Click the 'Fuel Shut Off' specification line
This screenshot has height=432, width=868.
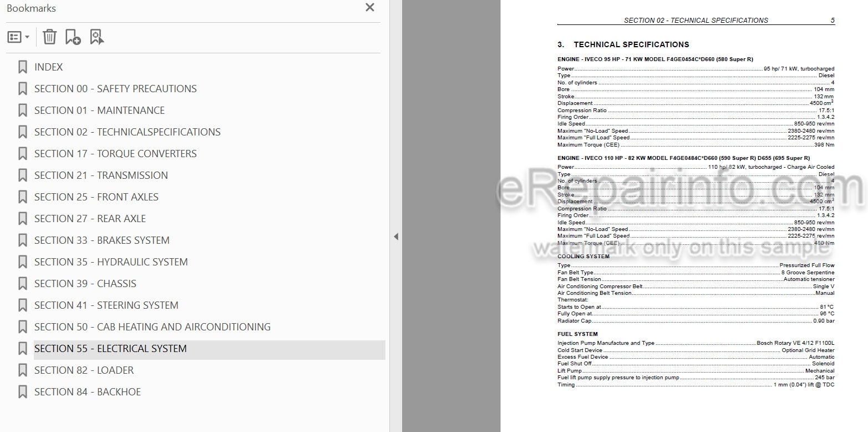[x=696, y=364]
